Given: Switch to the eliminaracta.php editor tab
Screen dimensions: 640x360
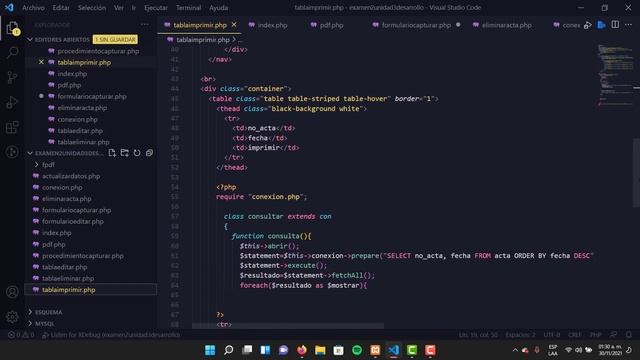Looking at the screenshot, I should 507,25.
